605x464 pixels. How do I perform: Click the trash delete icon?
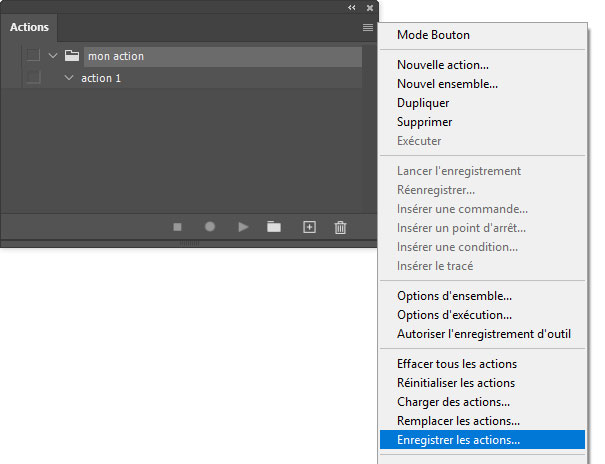pyautogui.click(x=340, y=227)
